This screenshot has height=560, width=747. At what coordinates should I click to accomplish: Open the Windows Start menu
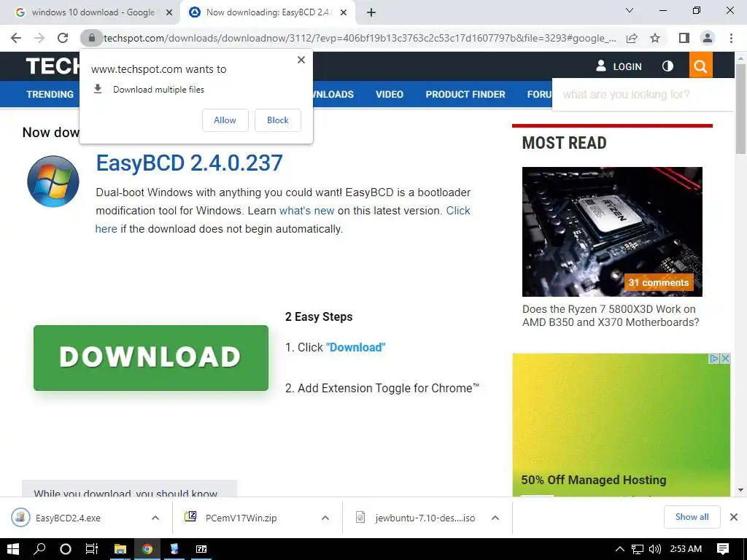click(x=13, y=549)
